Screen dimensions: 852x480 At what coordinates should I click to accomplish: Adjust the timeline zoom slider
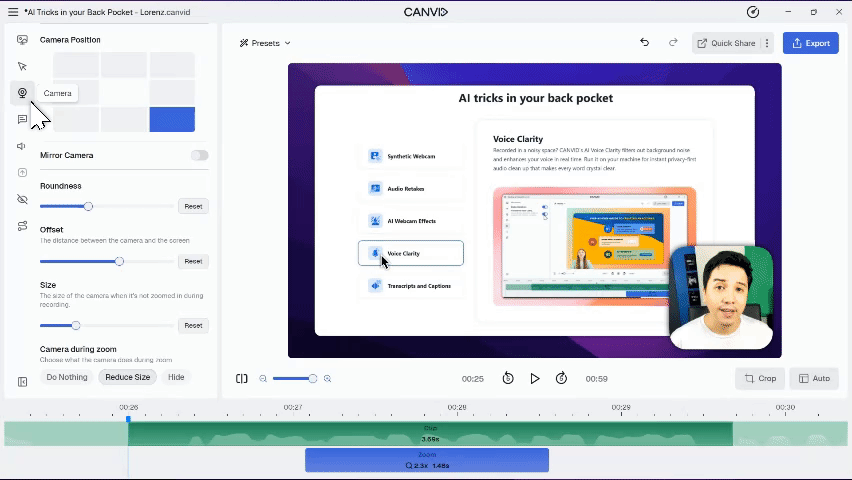coord(313,379)
